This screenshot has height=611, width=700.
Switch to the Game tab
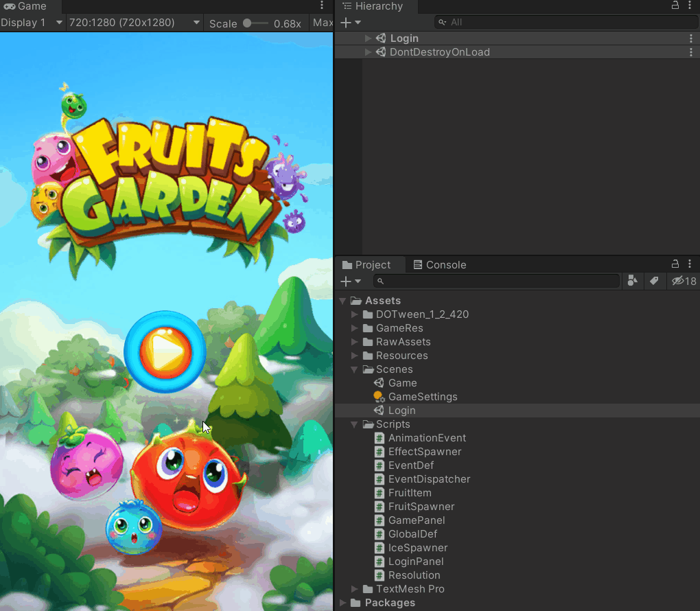click(x=26, y=6)
